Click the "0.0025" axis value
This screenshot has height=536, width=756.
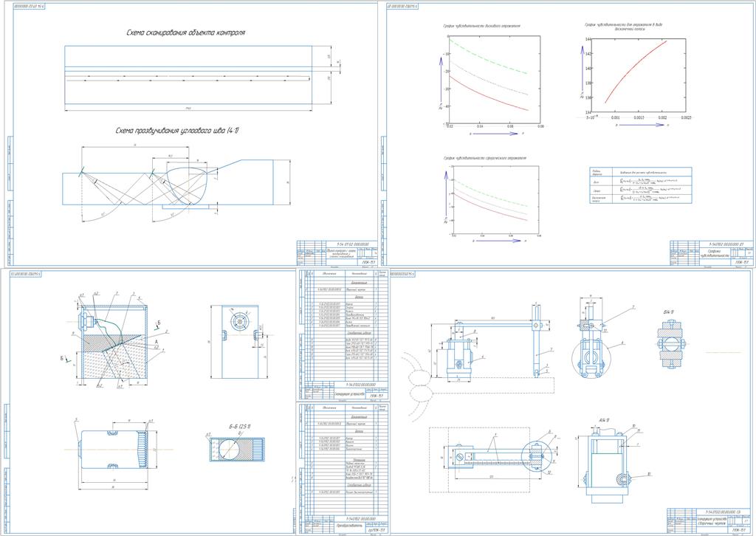coord(686,117)
